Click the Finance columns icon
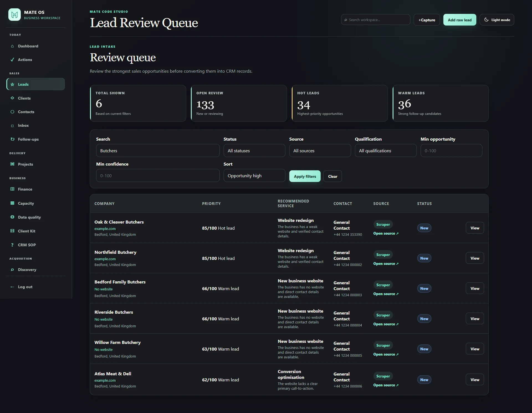Viewport: 532px width, 413px height. pos(12,189)
